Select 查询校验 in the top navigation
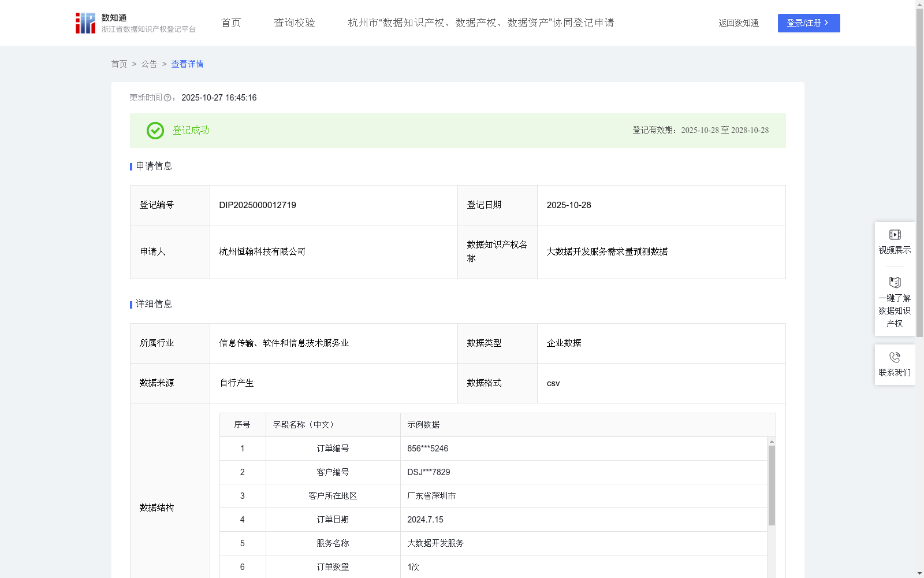Screen dimensions: 924x578 (295, 23)
